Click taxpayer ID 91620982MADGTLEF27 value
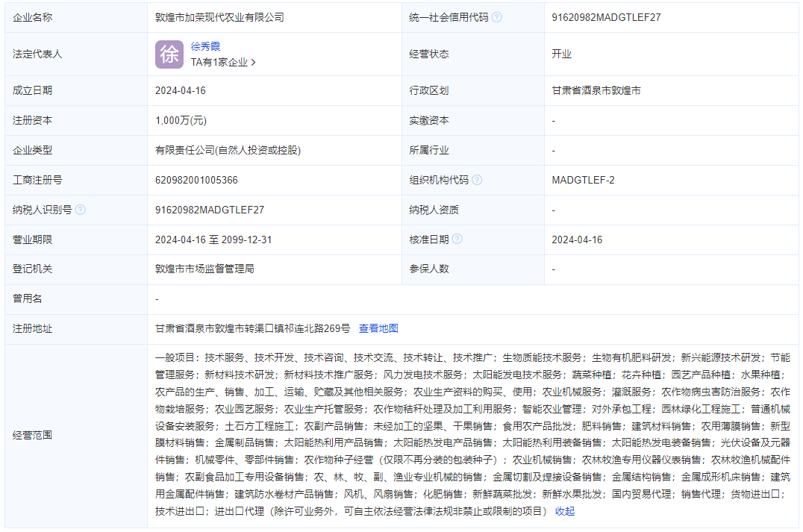Viewport: 803px width, 532px height. tap(210, 210)
